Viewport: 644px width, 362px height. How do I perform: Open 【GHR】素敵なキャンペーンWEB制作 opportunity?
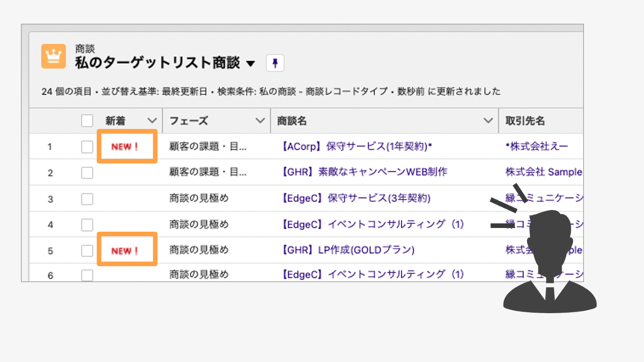pos(363,172)
